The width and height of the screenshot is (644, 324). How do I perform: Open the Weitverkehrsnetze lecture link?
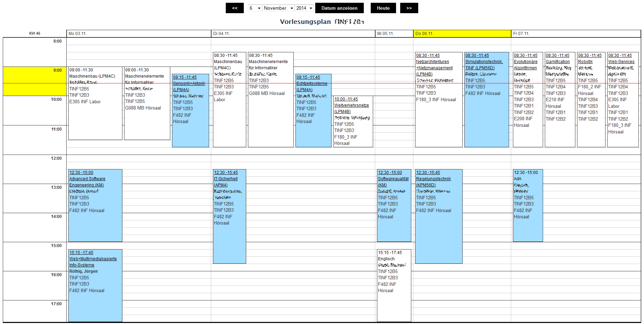[351, 105]
